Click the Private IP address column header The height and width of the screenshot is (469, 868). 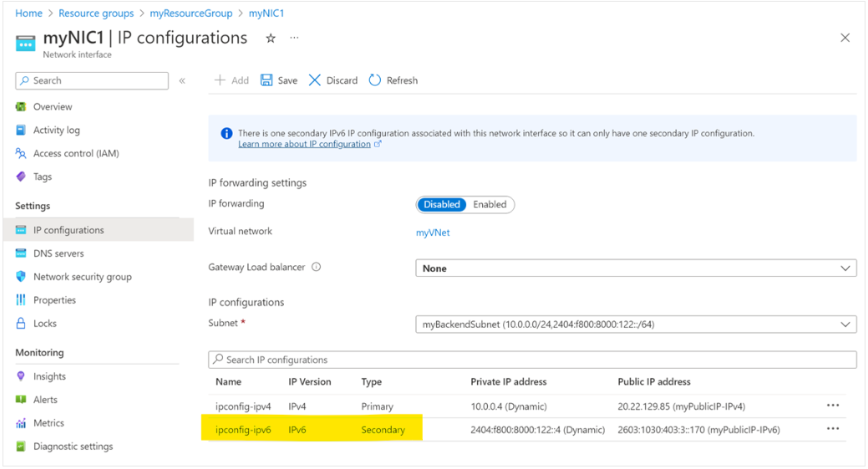coord(508,382)
